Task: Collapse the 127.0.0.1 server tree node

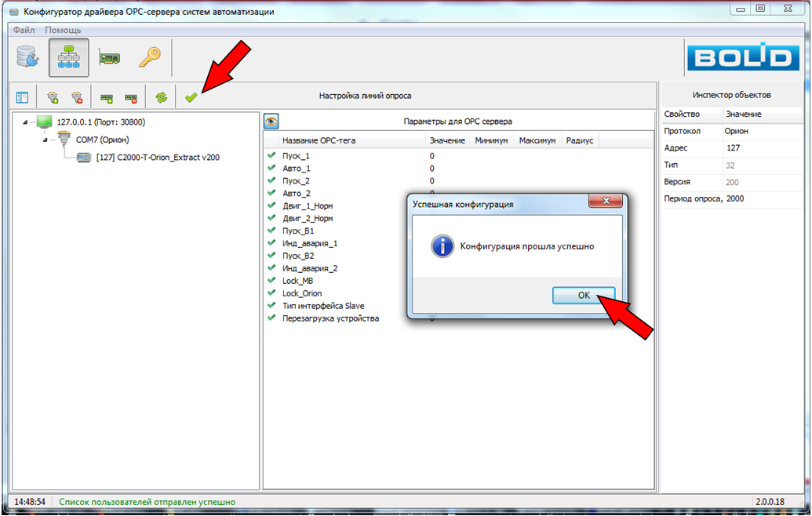Action: pos(25,122)
